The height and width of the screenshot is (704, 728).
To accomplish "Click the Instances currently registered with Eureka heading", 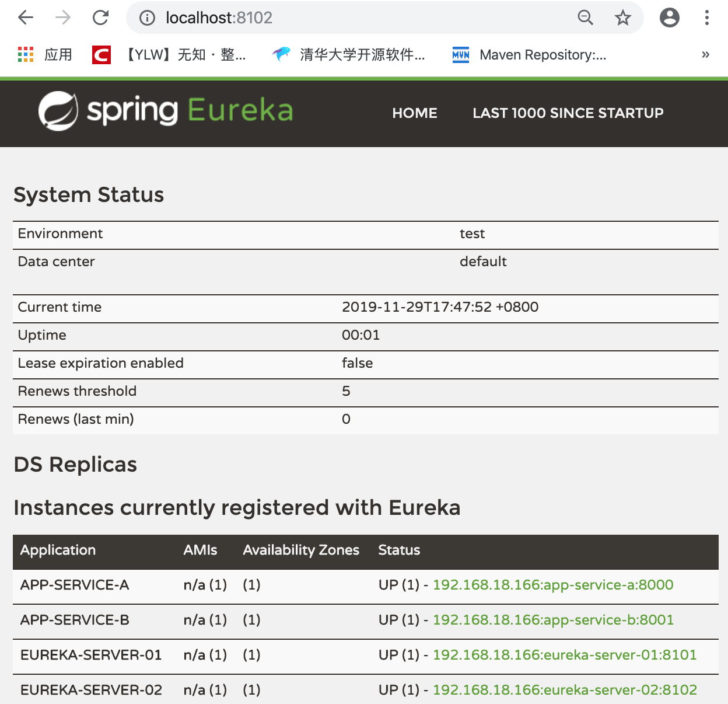I will coord(237,507).
